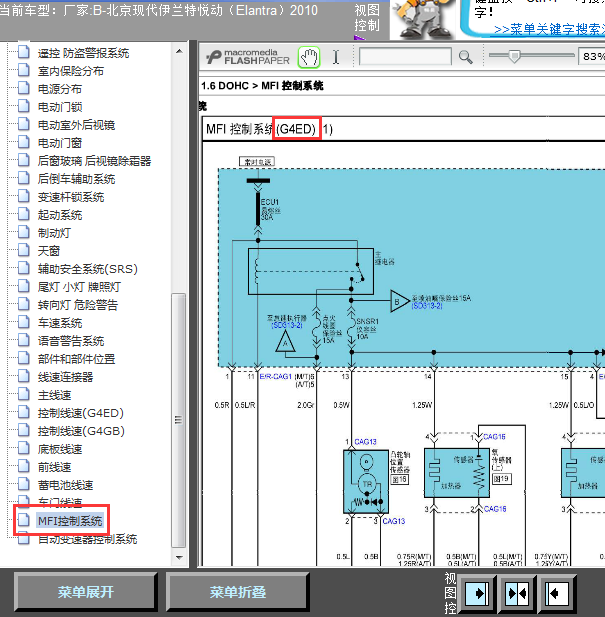The image size is (605, 617).
Task: Click document icon beside 电动门窗
Action: [24, 142]
